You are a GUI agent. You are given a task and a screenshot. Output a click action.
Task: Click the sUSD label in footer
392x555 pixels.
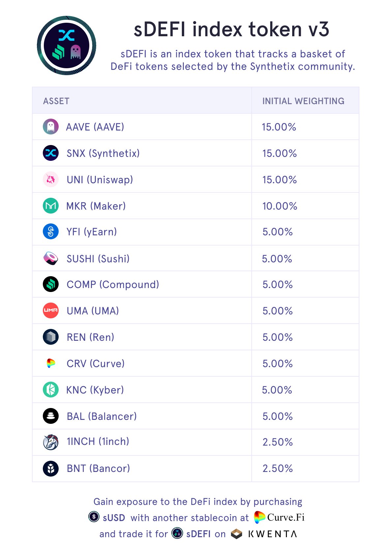(114, 518)
